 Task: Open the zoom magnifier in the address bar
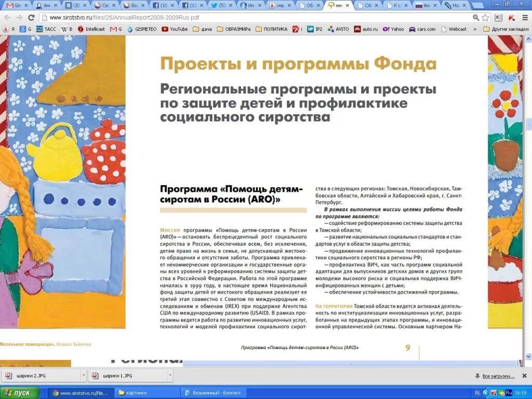coord(476,18)
